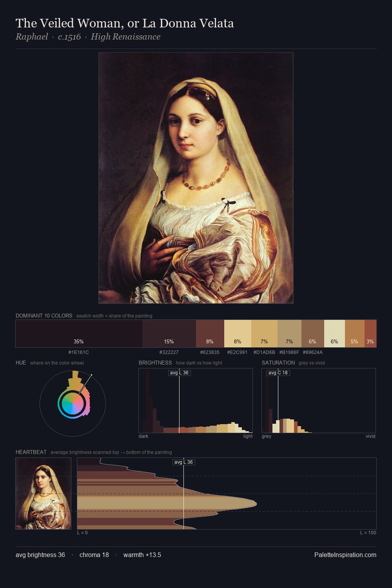392x588 pixels.
Task: Click 'swatch width = share of the painting' caption
Action: [x=114, y=316]
